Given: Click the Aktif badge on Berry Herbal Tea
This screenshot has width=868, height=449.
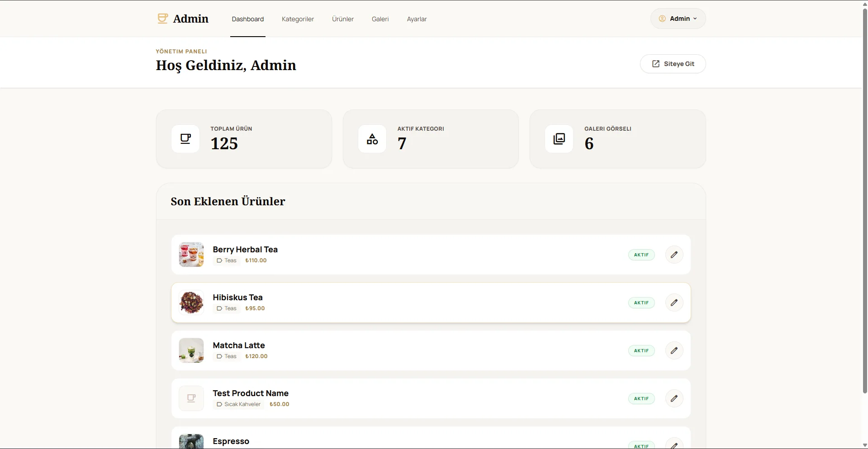Looking at the screenshot, I should pyautogui.click(x=641, y=255).
